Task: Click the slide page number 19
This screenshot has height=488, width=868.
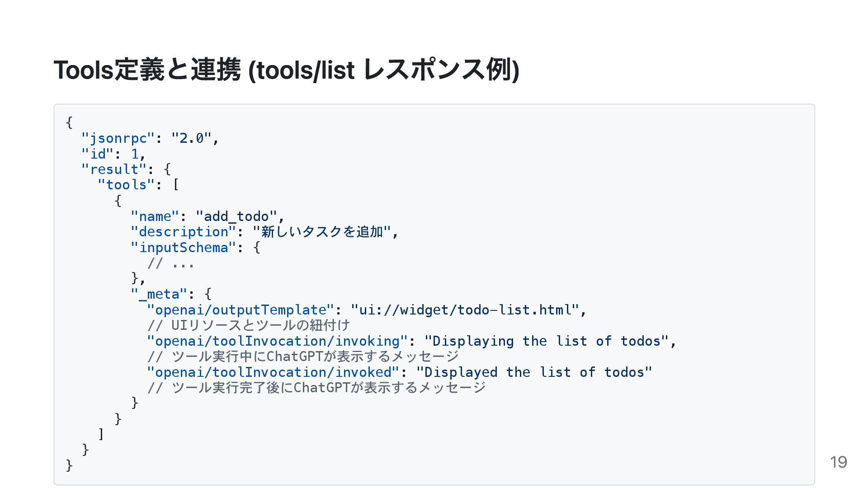Action: coord(838,462)
